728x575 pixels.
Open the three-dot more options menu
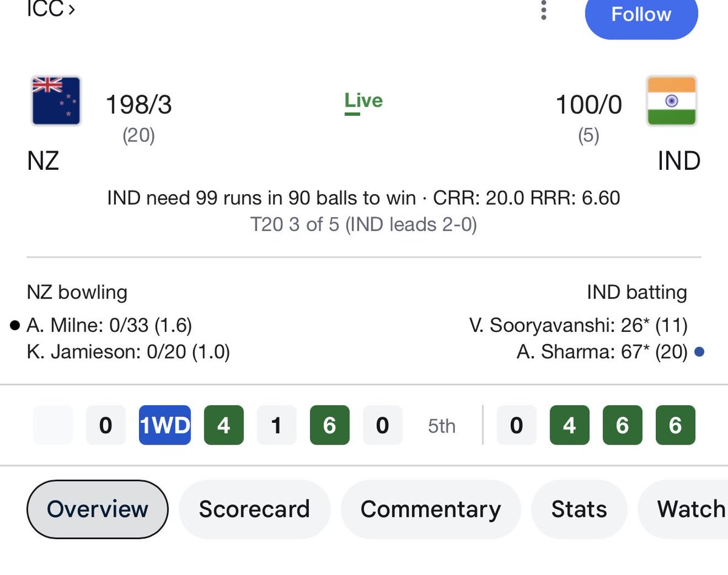coord(544,11)
